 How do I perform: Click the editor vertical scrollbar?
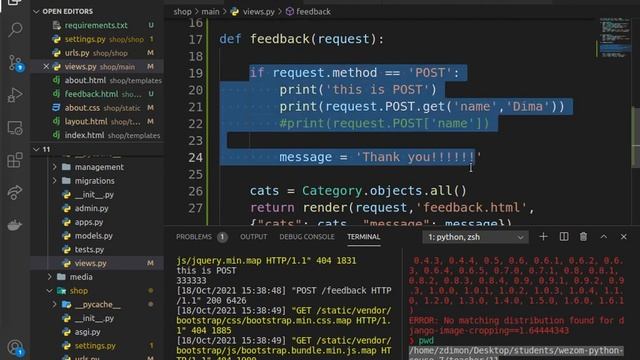point(636,137)
